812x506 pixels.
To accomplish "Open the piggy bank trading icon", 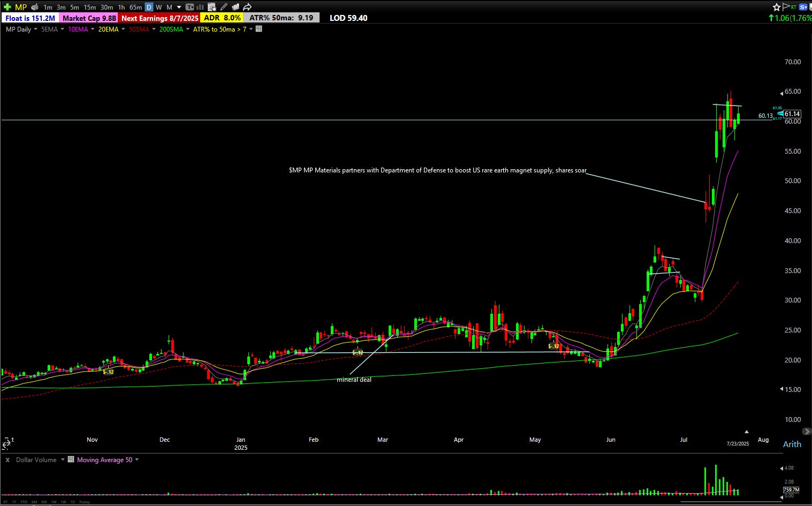I will point(35,7).
